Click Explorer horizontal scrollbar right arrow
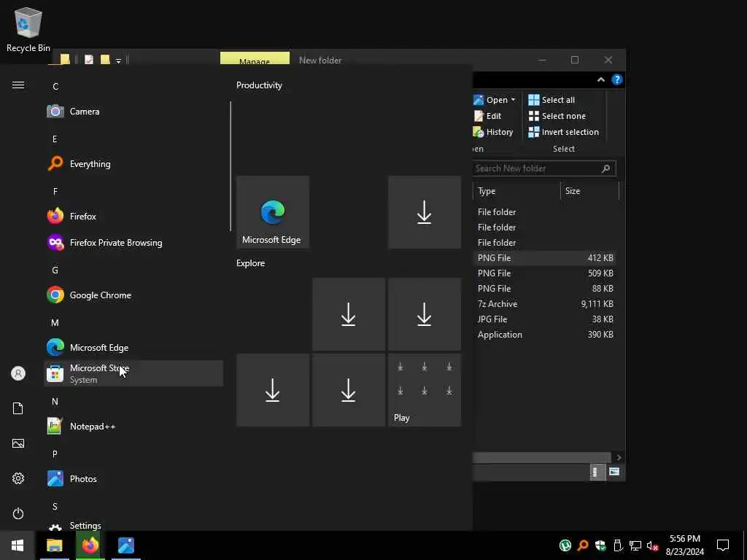 pyautogui.click(x=619, y=458)
